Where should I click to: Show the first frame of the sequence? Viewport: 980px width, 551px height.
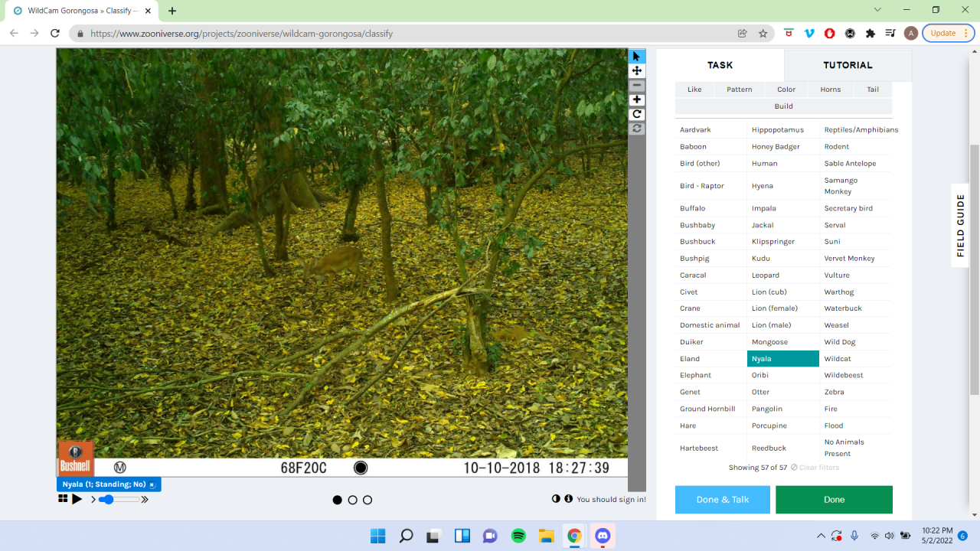(x=338, y=500)
